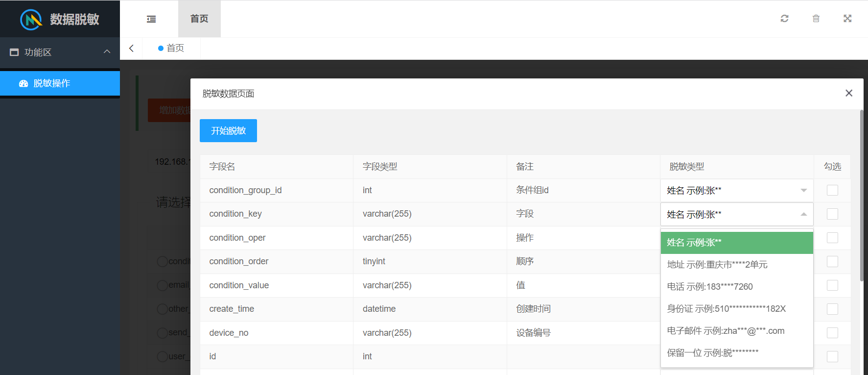Switch to the 首页 top navigation item
This screenshot has height=375, width=868.
(x=199, y=19)
